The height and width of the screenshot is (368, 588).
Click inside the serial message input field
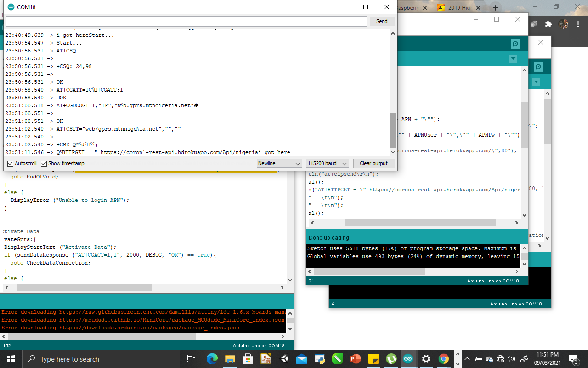pyautogui.click(x=184, y=21)
